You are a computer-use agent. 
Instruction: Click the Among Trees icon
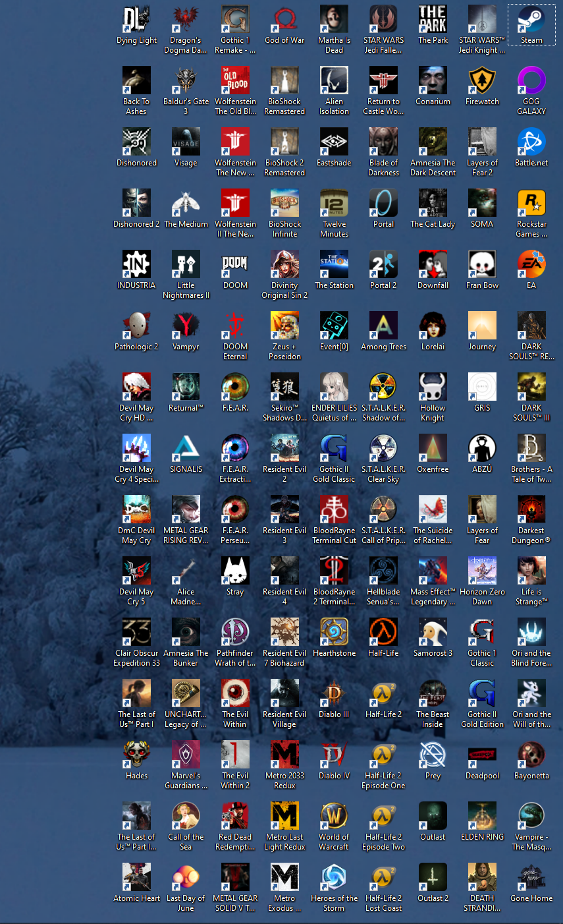[x=383, y=326]
